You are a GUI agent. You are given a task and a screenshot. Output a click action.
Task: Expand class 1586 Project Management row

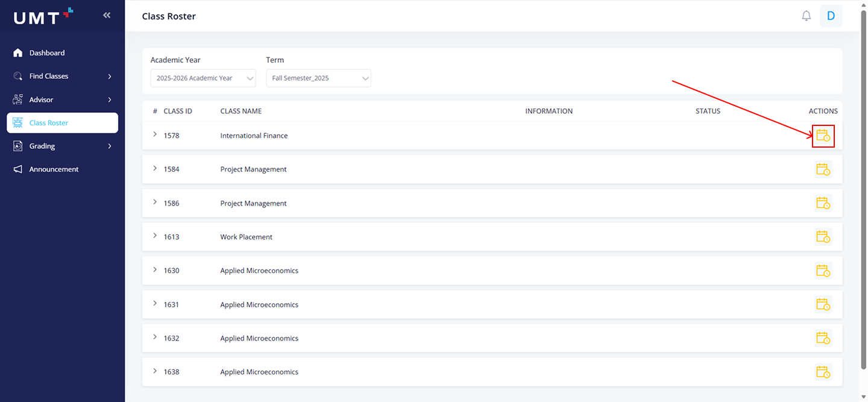155,203
